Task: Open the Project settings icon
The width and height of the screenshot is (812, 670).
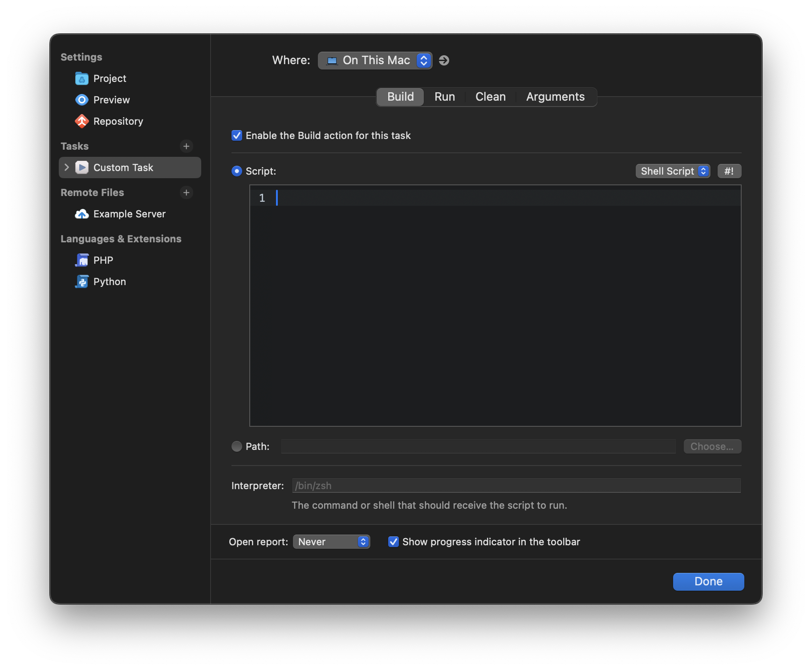Action: point(82,79)
